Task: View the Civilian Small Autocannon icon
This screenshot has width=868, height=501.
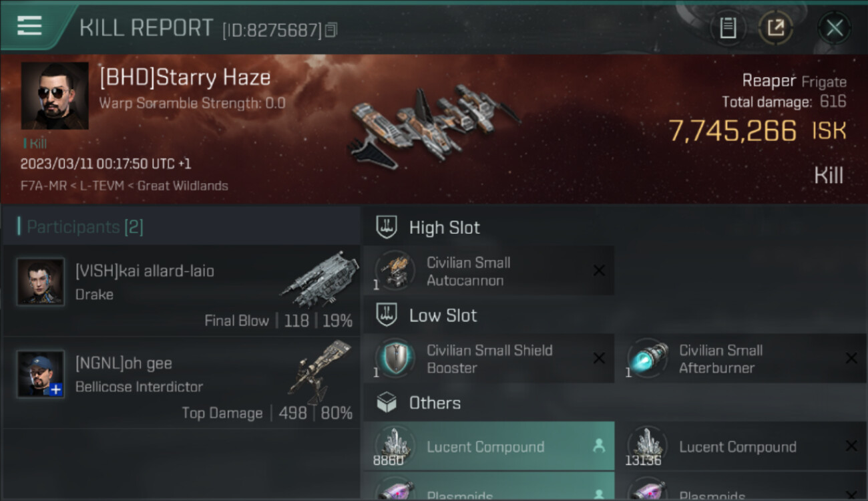Action: 395,271
